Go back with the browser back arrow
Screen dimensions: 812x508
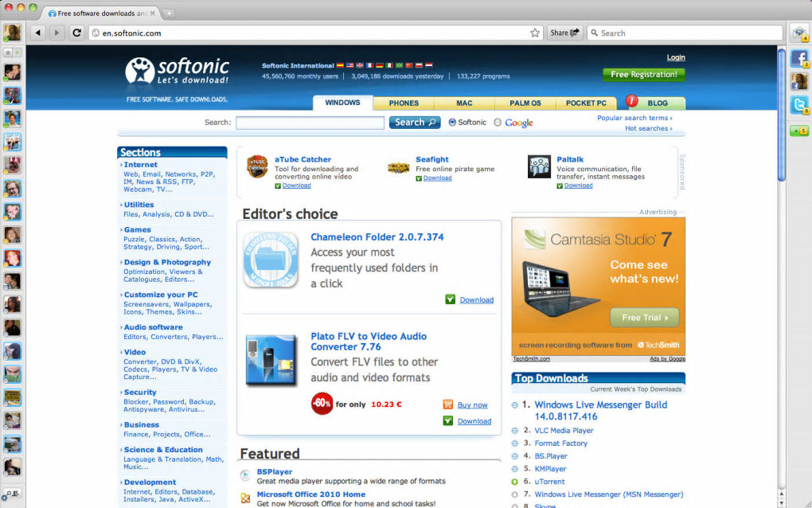tap(37, 33)
